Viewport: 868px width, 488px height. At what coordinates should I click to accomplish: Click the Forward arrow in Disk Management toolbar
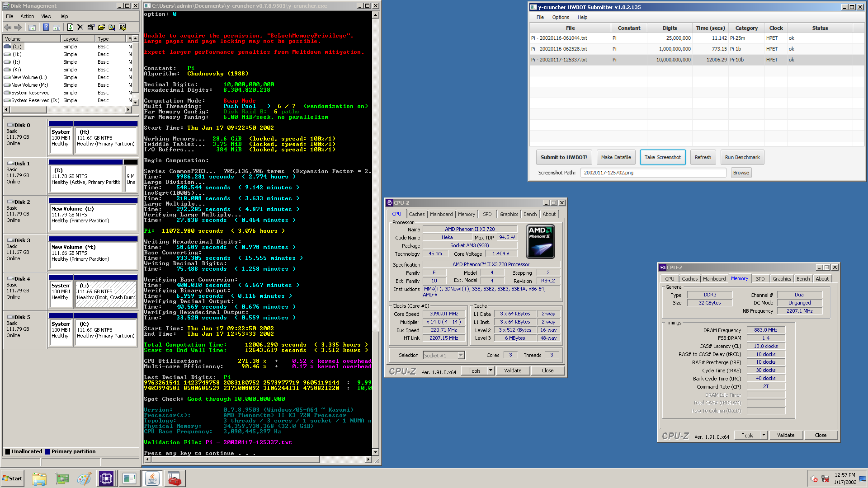click(x=18, y=28)
